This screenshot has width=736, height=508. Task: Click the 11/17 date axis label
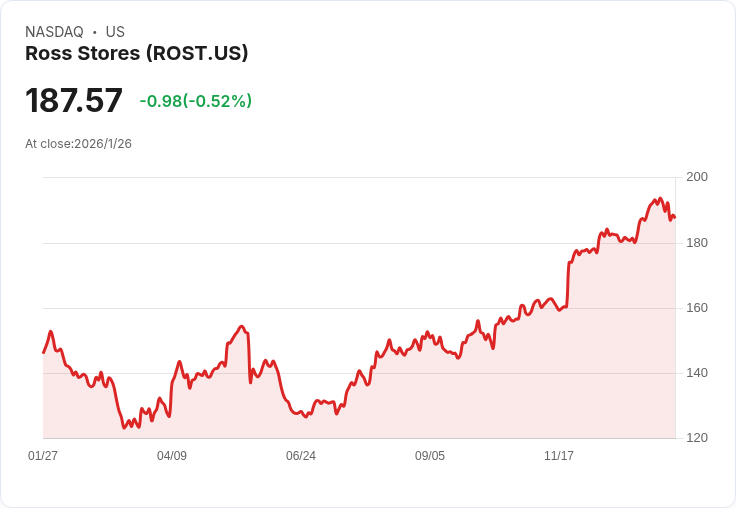pyautogui.click(x=559, y=456)
